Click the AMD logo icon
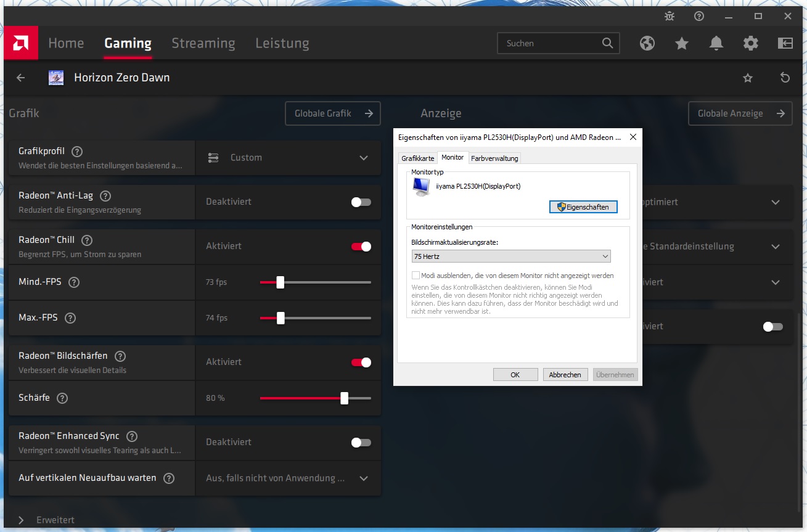 pos(21,43)
